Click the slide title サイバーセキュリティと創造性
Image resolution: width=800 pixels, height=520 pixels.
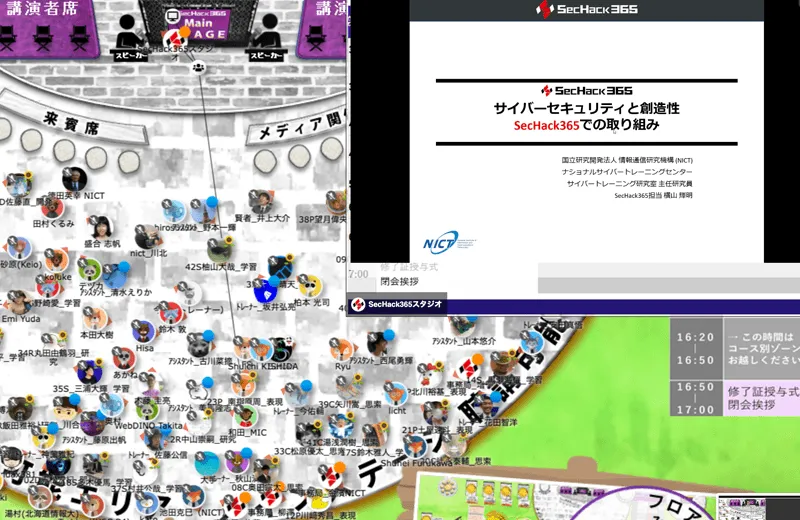tap(586, 108)
